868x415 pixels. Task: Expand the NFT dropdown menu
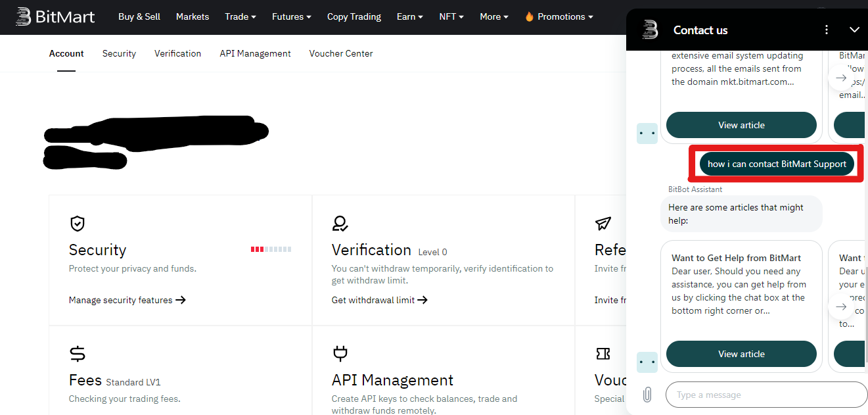(451, 16)
